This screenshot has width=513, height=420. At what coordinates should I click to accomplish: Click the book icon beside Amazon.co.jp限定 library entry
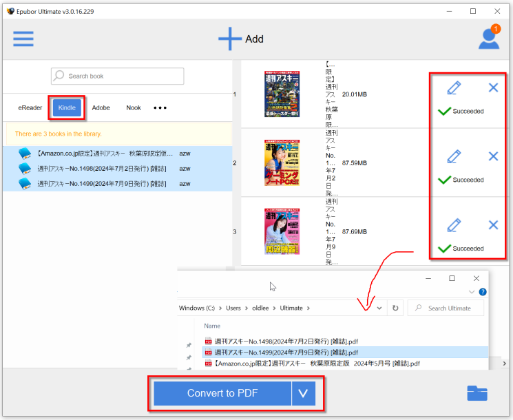[25, 154]
